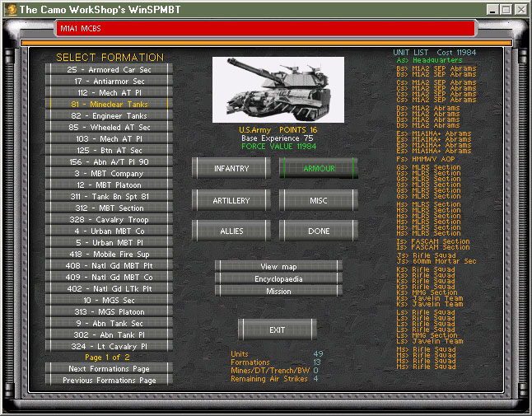Click the first I> FASCAM Section entry

(x=433, y=241)
